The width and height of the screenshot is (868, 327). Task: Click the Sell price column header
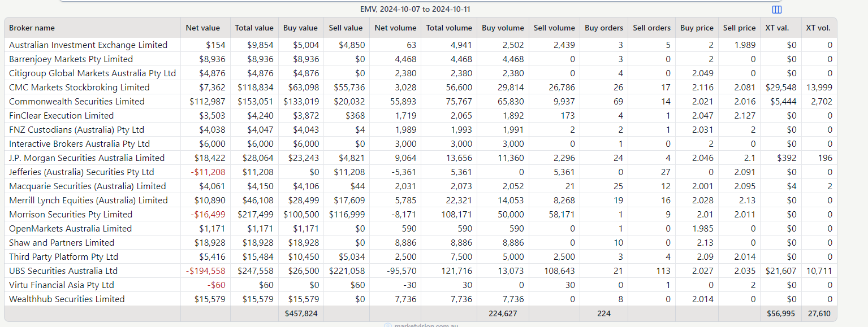[739, 28]
